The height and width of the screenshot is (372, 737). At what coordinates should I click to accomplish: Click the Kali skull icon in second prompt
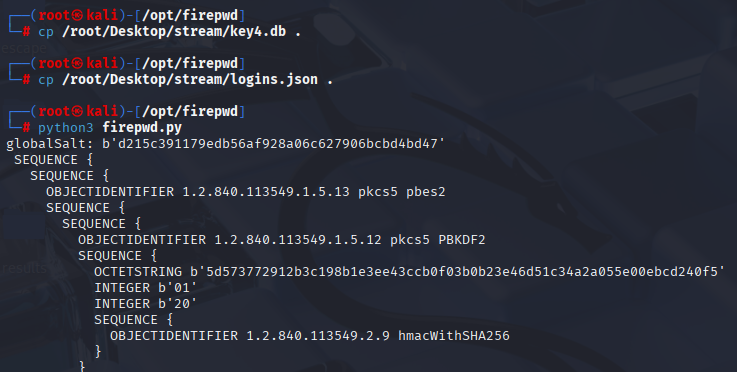coord(78,63)
